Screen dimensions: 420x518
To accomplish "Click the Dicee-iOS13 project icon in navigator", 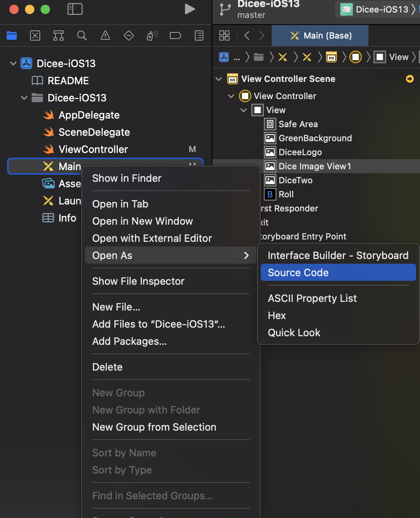I will pyautogui.click(x=27, y=64).
